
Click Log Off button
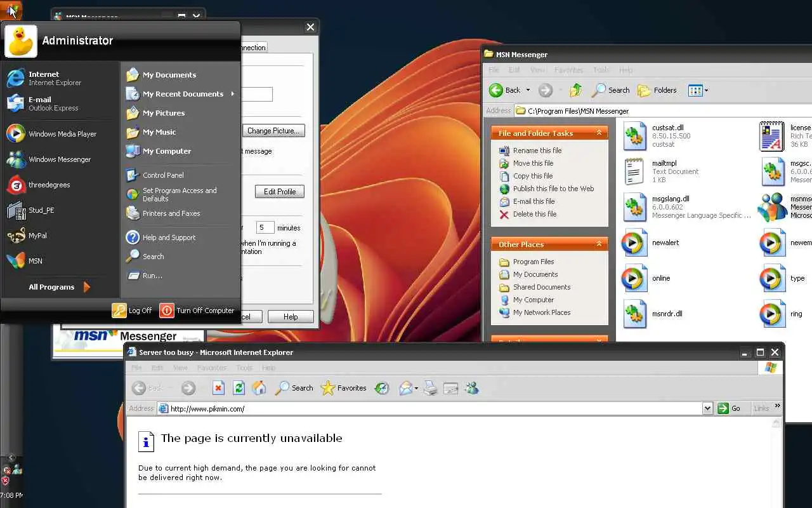coord(132,311)
